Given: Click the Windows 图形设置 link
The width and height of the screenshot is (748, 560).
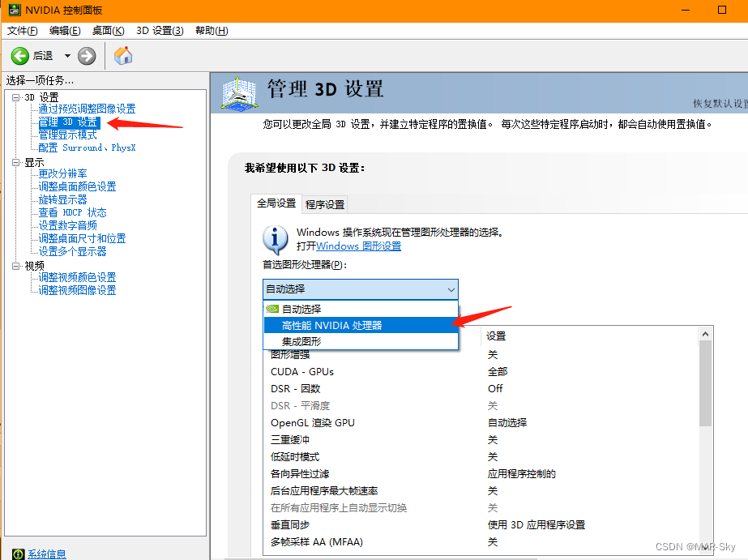Looking at the screenshot, I should [x=359, y=246].
